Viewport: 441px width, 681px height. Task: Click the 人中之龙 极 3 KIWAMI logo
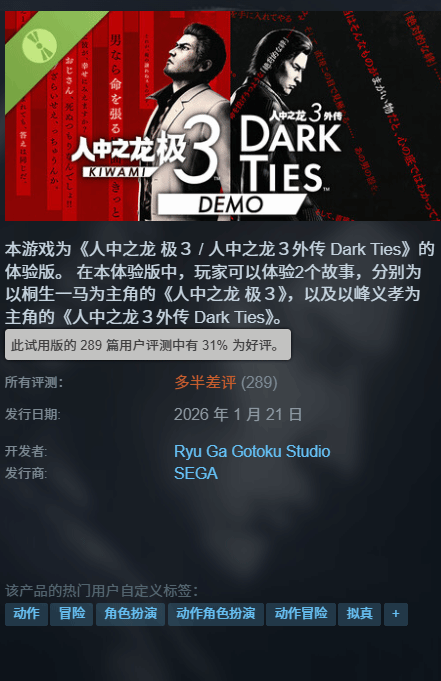click(x=146, y=151)
